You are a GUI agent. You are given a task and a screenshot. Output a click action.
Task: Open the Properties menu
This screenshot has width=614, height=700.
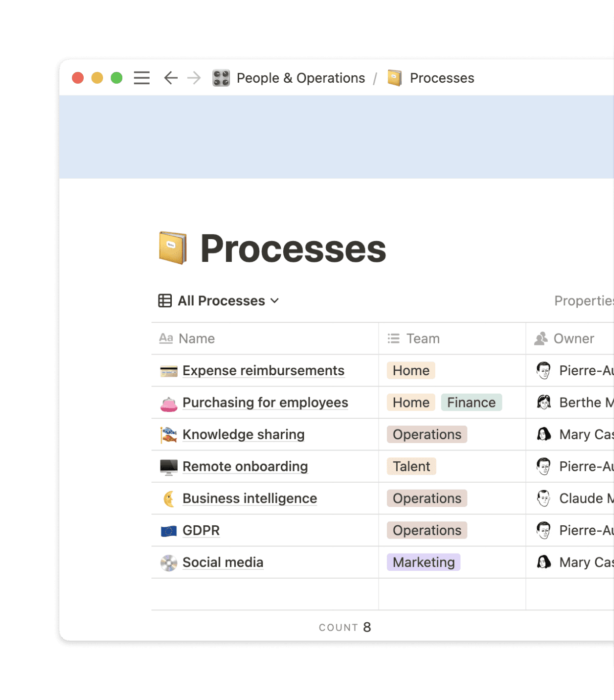pyautogui.click(x=585, y=300)
